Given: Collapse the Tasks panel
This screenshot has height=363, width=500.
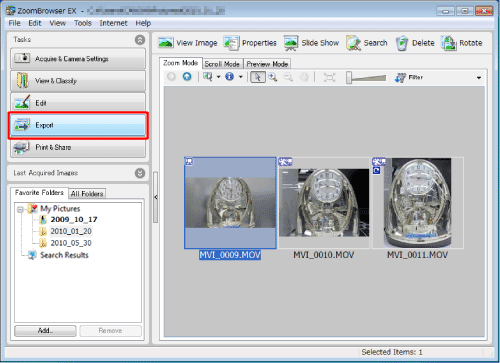Looking at the screenshot, I should point(140,40).
